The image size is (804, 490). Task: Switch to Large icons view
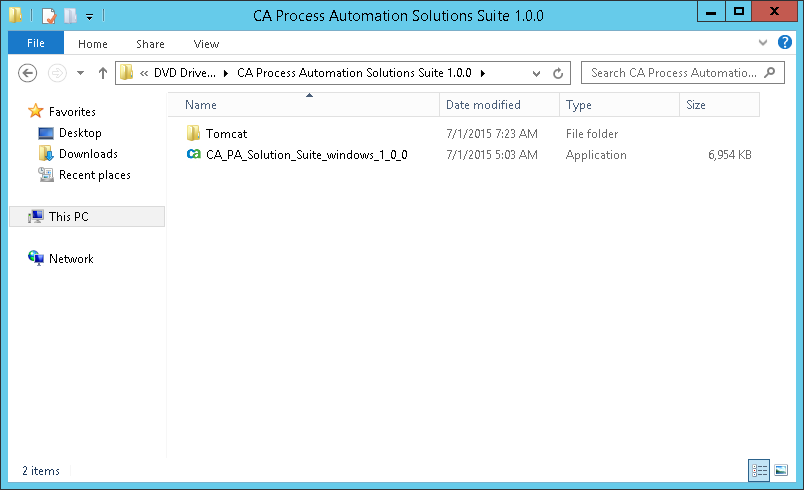point(781,470)
